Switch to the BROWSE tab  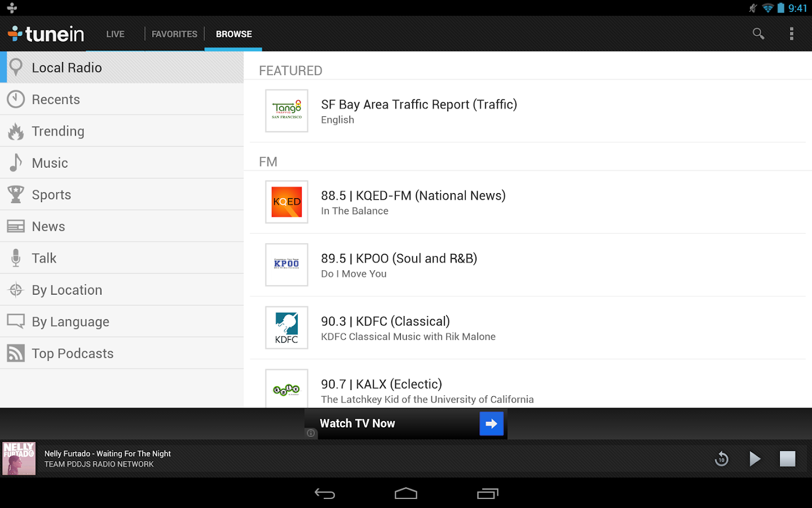coord(234,34)
